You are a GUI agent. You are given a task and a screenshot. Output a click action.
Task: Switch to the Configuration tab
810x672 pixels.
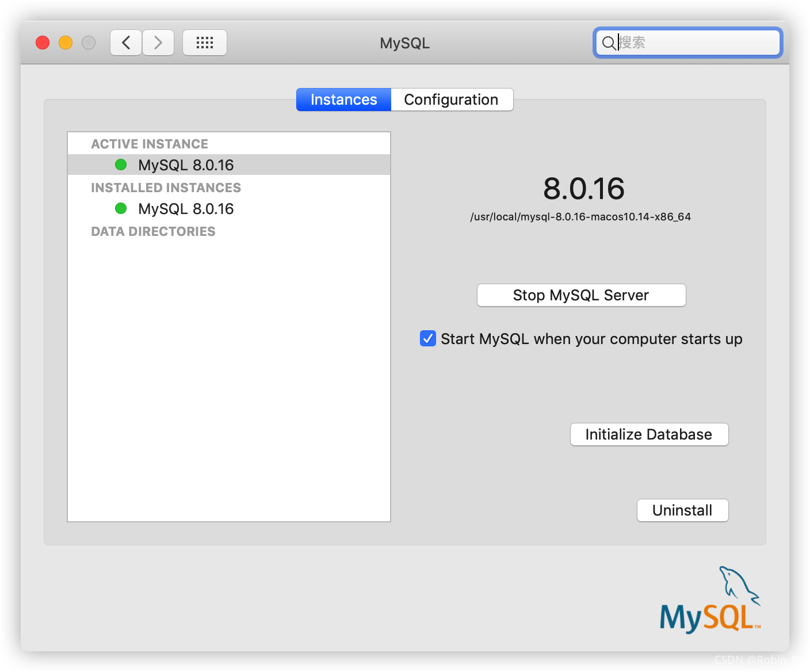coord(452,100)
